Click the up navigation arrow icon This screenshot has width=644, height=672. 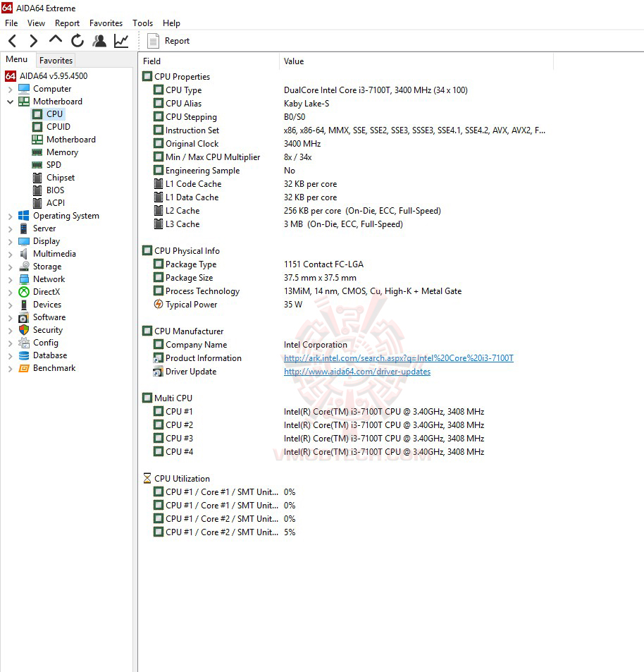(x=55, y=41)
